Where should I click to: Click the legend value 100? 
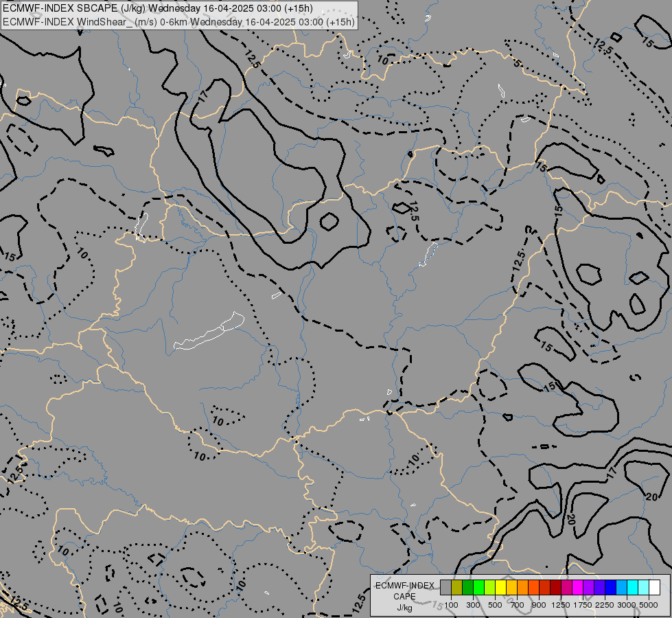coord(451,605)
